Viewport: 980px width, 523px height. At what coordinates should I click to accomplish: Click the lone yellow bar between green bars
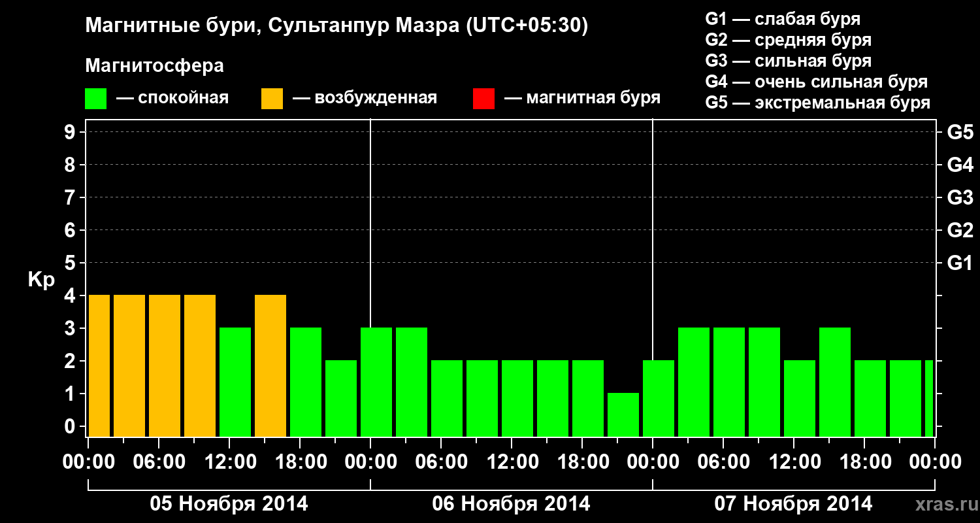pos(270,365)
